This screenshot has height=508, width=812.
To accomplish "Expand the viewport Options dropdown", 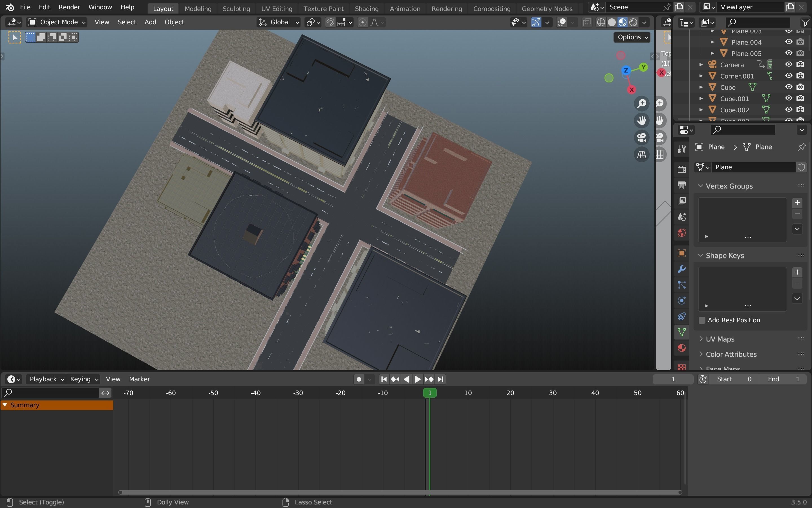I will coord(632,37).
